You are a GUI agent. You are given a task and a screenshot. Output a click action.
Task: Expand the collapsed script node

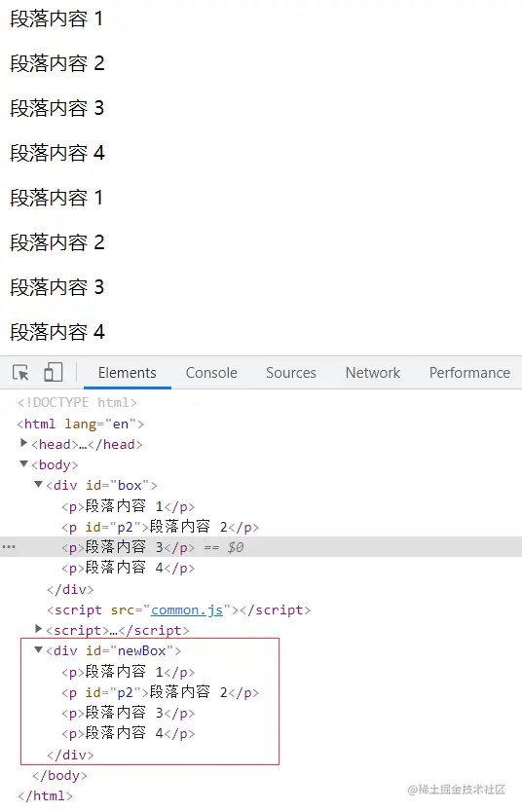coord(38,629)
